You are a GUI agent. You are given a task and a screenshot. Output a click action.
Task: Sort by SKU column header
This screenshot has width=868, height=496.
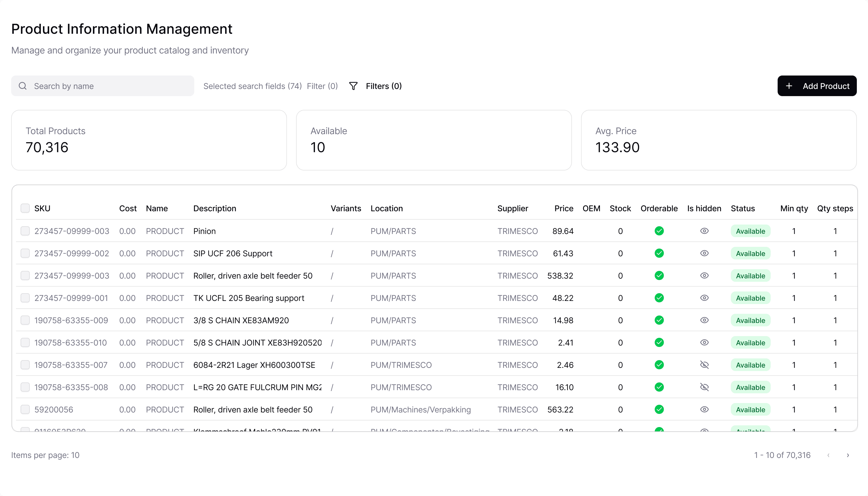click(x=42, y=208)
